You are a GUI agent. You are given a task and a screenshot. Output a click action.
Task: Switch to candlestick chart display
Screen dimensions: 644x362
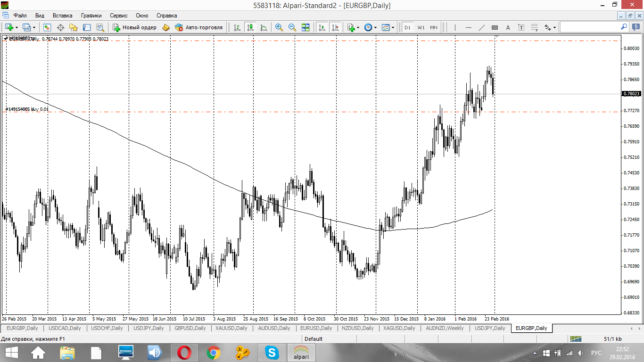(x=250, y=27)
